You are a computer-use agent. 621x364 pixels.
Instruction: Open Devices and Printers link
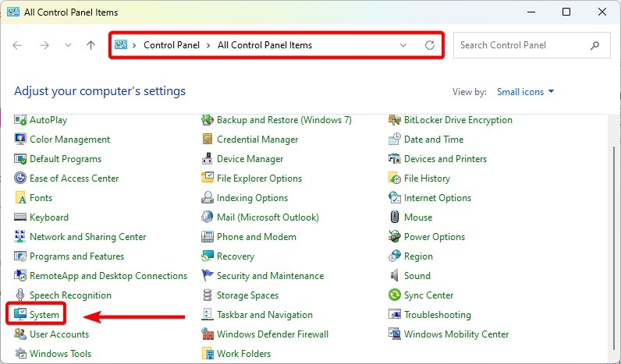coord(445,159)
